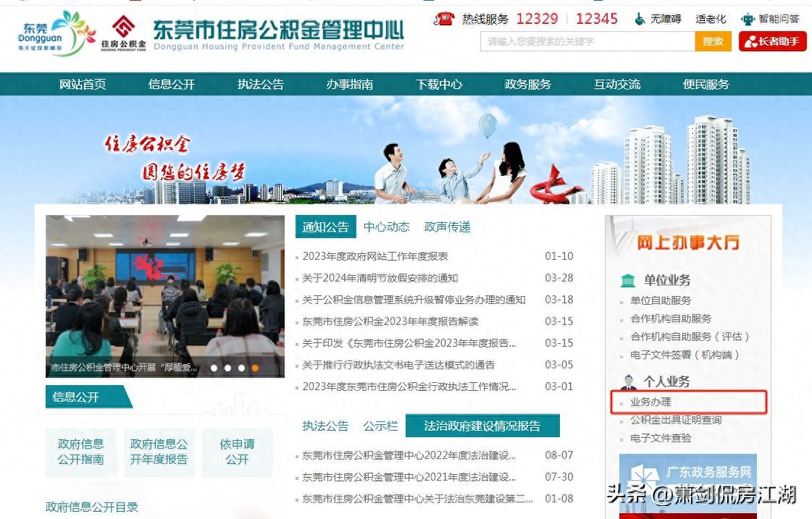This screenshot has height=519, width=812.
Task: Open the 长者助手 elder helper
Action: 772,41
